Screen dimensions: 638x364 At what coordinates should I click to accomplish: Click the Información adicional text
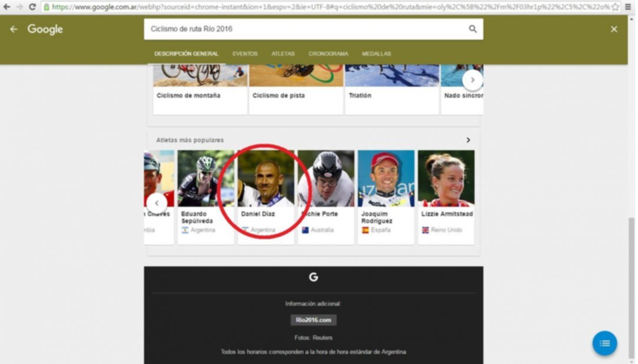click(313, 304)
